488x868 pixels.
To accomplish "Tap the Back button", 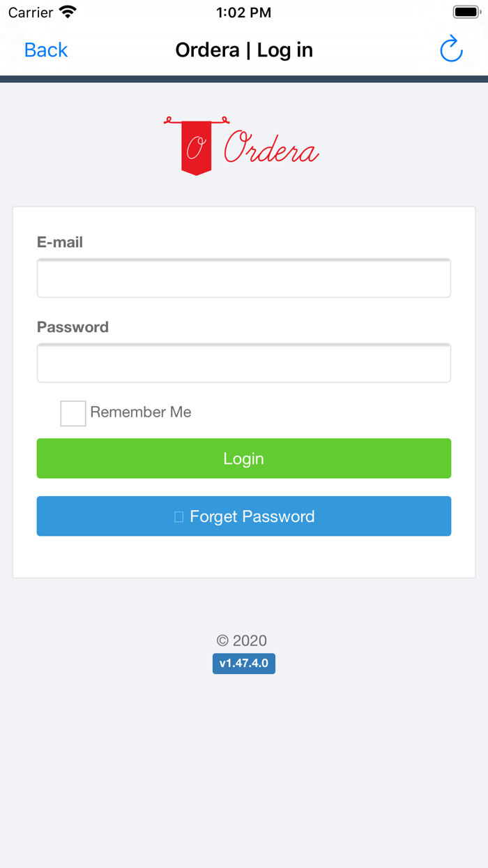I will [x=46, y=50].
